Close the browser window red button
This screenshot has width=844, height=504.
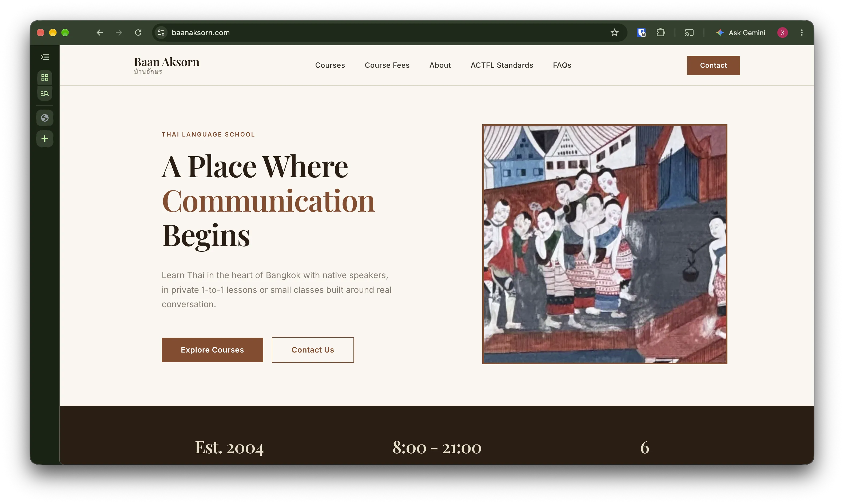[x=41, y=33]
